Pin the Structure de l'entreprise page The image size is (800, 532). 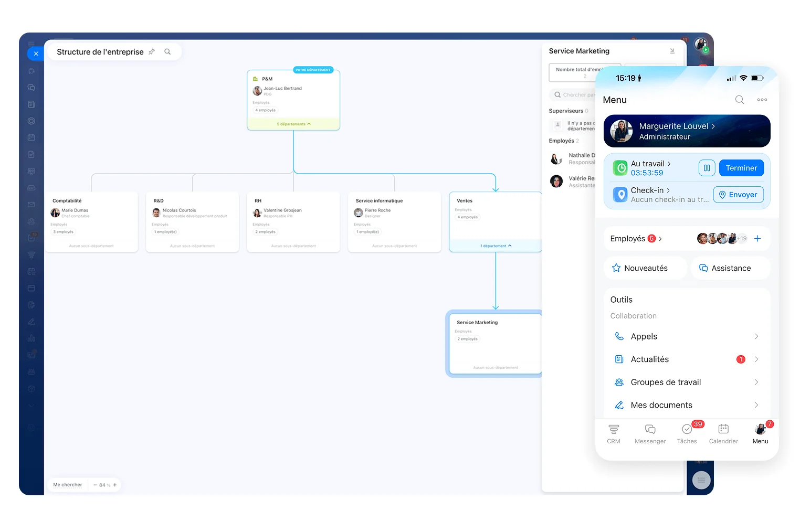point(152,52)
